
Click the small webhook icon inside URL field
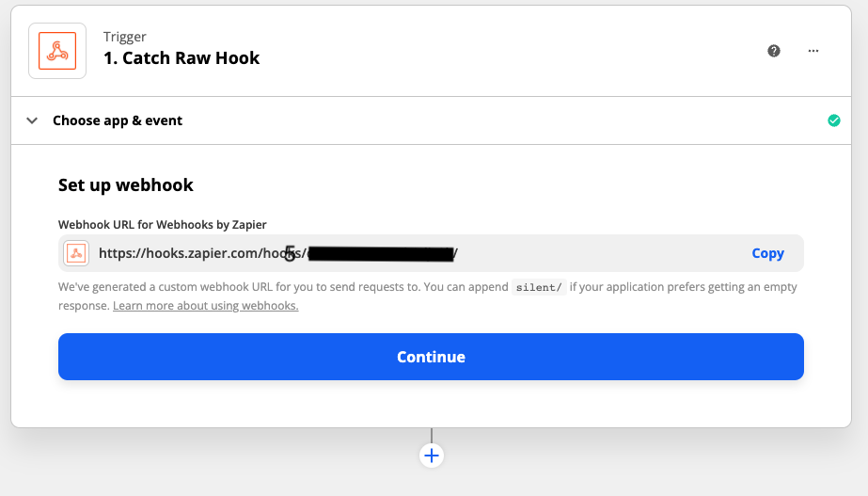tap(76, 253)
